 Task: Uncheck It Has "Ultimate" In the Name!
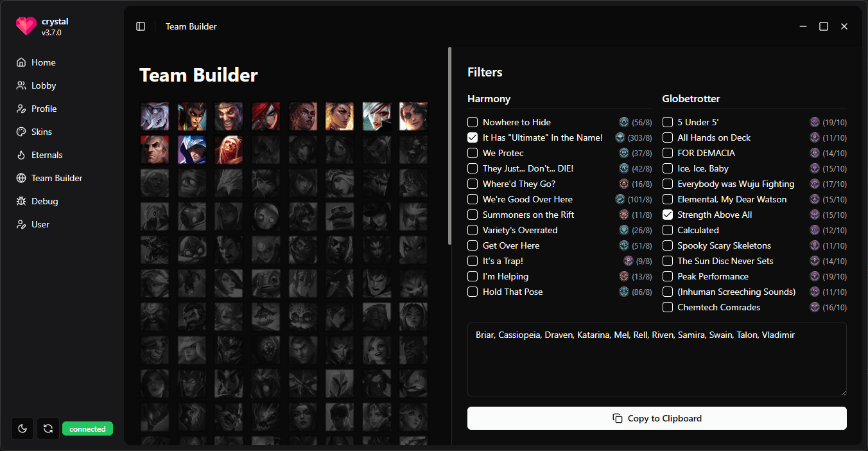(473, 137)
